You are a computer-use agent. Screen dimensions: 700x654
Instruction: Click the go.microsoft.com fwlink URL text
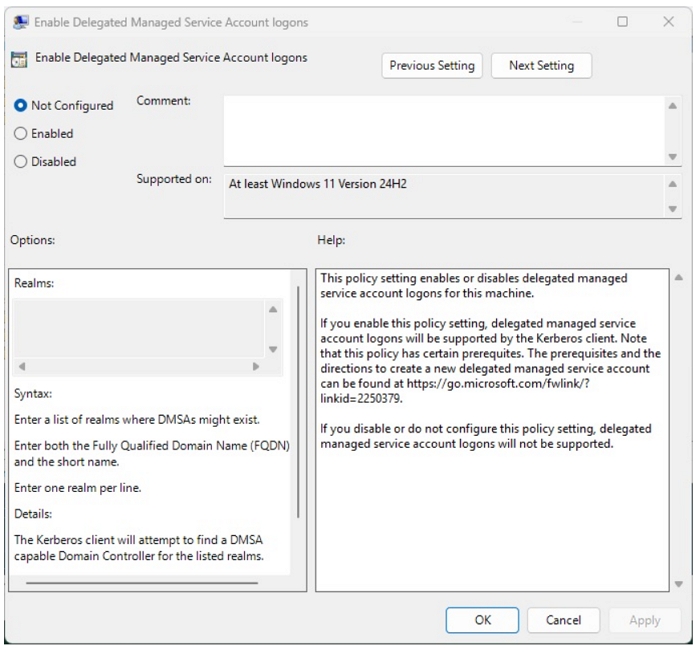click(x=454, y=391)
